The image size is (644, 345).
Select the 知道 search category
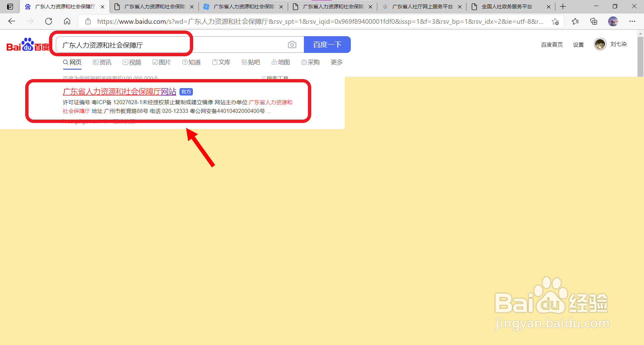point(191,62)
